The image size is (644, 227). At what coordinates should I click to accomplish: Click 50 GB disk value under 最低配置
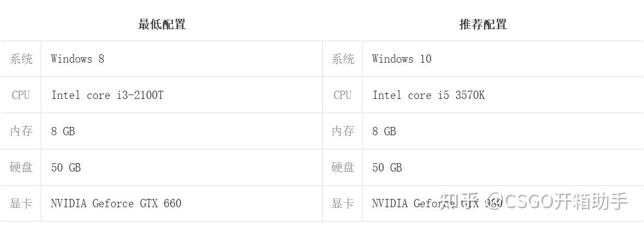click(66, 168)
